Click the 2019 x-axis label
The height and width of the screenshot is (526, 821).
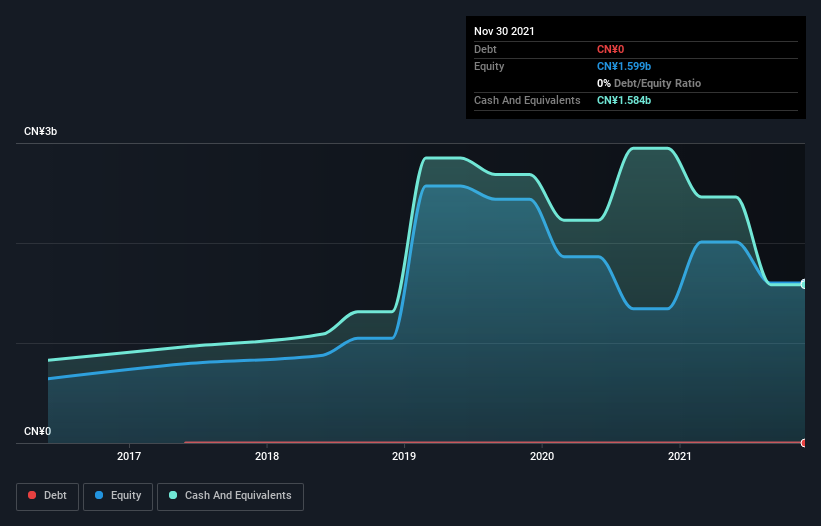pyautogui.click(x=404, y=456)
